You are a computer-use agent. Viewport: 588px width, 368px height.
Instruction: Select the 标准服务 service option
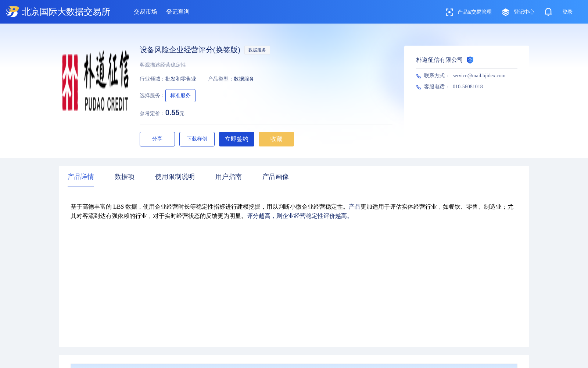(180, 96)
